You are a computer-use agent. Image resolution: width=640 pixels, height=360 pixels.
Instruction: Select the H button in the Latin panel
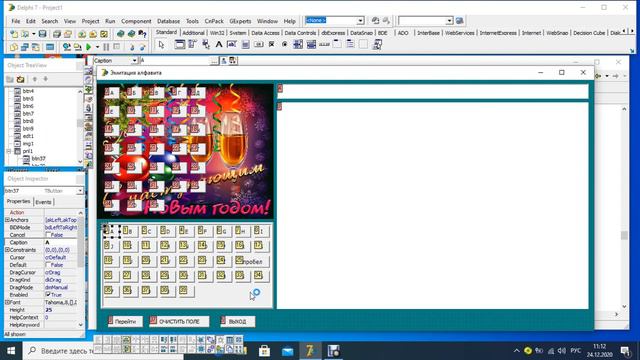[242, 231]
